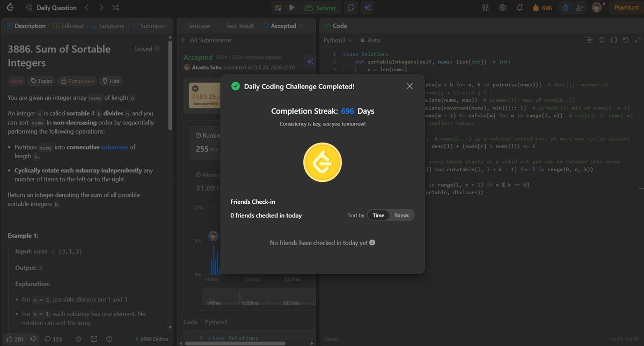Click the Premium button
This screenshot has height=346, width=644.
click(x=626, y=8)
